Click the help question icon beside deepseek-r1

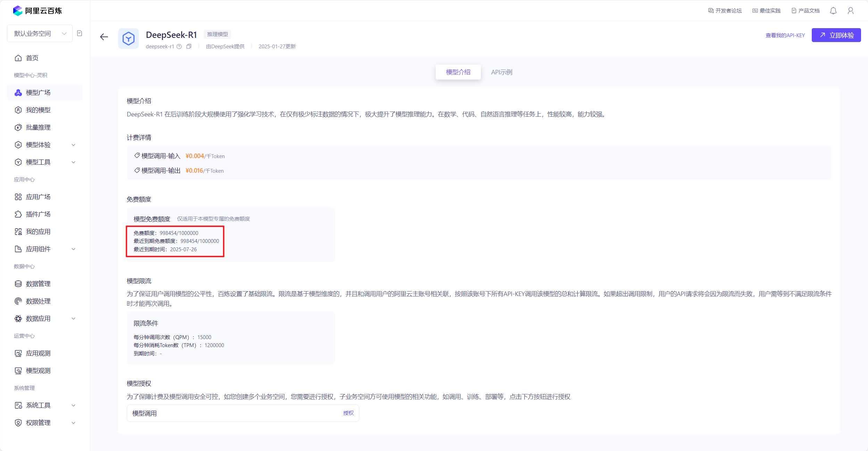[179, 47]
